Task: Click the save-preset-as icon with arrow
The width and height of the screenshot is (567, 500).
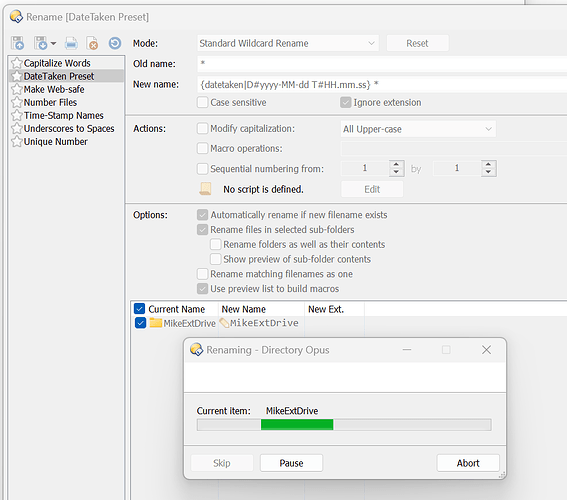Action: 40,43
